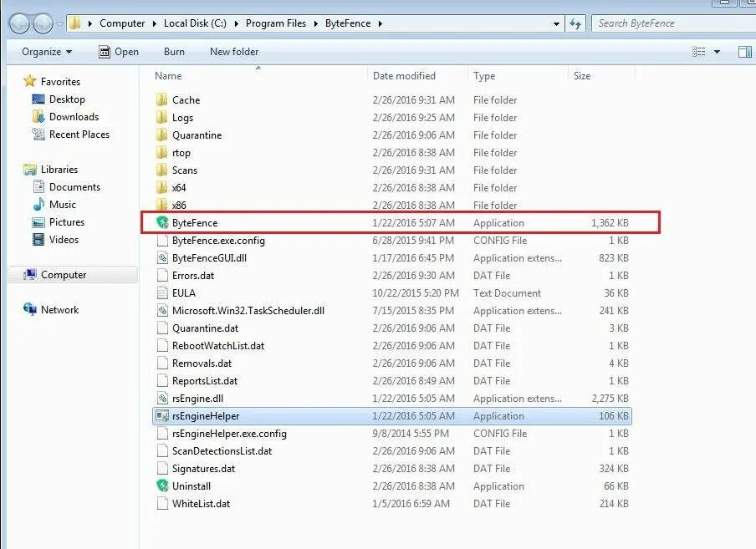Click the Back navigation arrow button
Screen dimensions: 756x549
coord(20,23)
